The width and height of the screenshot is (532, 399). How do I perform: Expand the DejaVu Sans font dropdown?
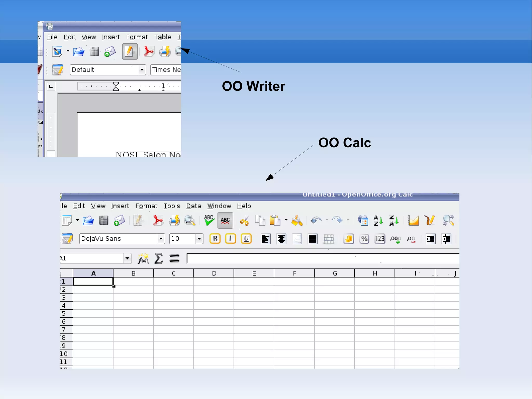[x=161, y=239]
